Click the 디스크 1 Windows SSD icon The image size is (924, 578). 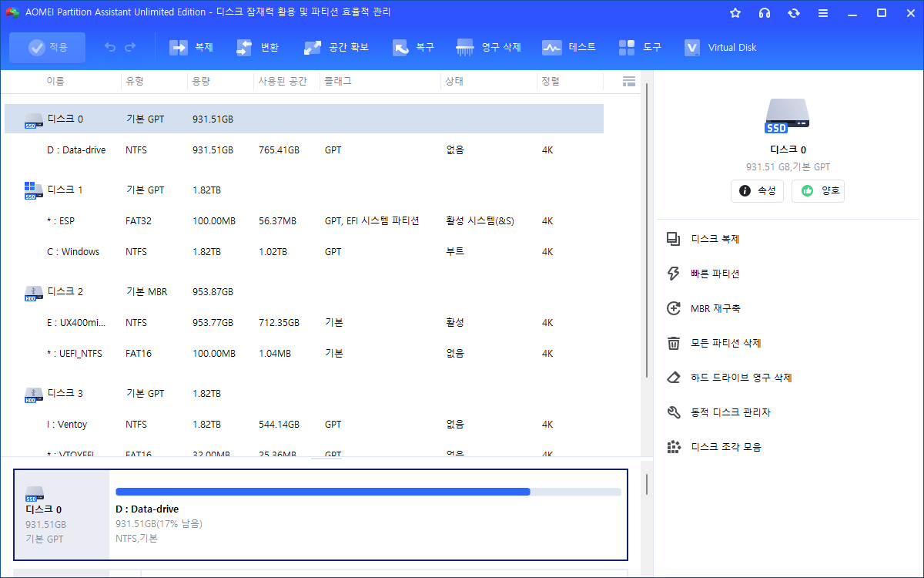tap(33, 190)
